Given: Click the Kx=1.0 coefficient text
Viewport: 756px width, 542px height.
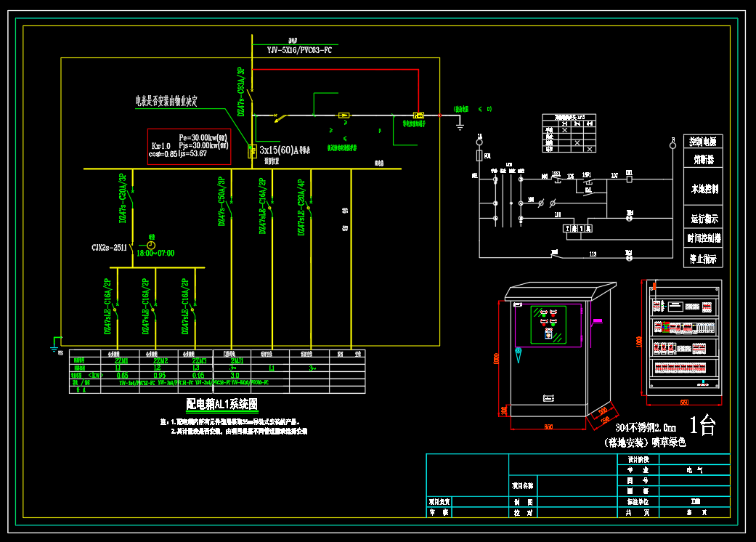Looking at the screenshot, I should pyautogui.click(x=161, y=145).
